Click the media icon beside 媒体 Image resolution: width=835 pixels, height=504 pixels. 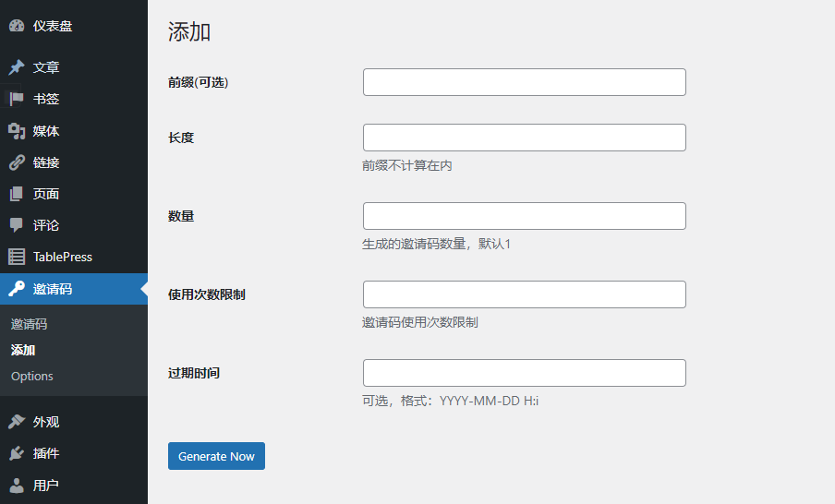pos(17,131)
